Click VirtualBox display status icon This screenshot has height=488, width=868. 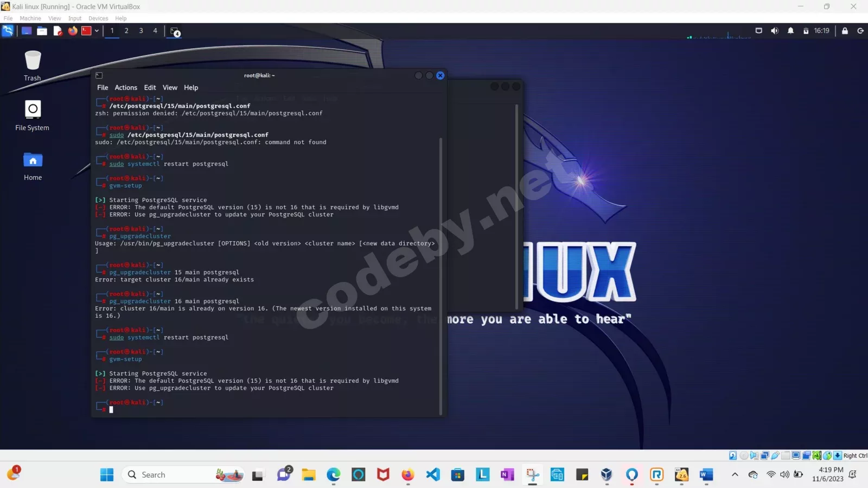(796, 455)
